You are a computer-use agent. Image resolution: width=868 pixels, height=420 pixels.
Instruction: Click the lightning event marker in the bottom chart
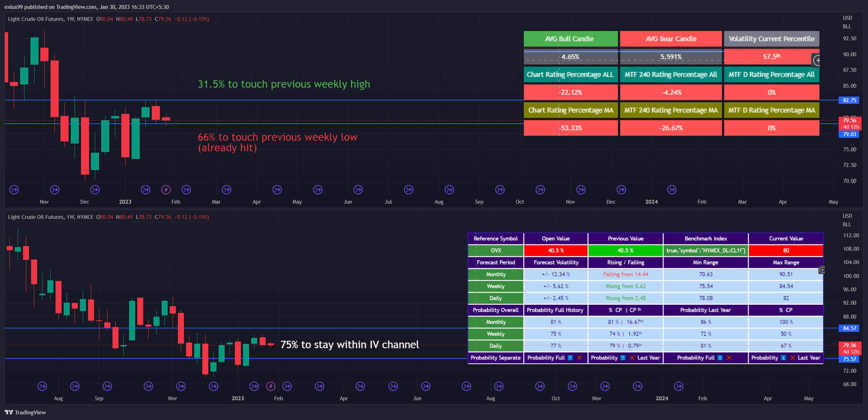(x=271, y=386)
